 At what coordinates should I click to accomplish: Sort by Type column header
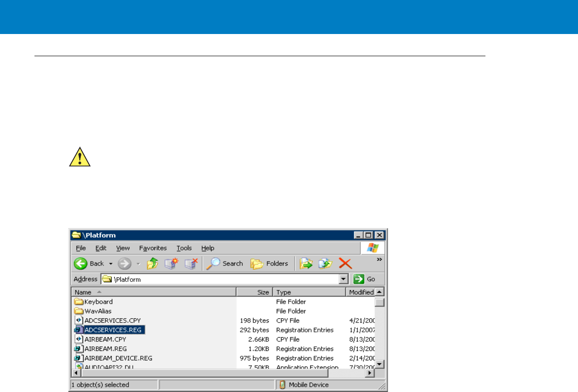tap(309, 292)
